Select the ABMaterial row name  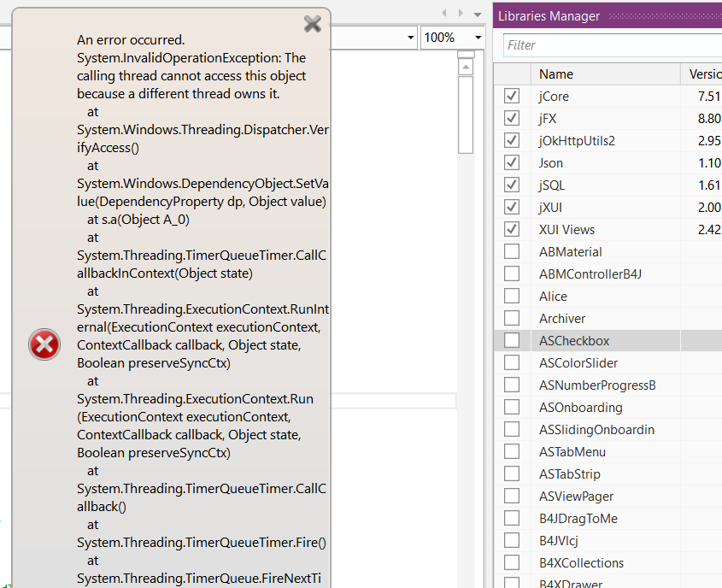(571, 252)
